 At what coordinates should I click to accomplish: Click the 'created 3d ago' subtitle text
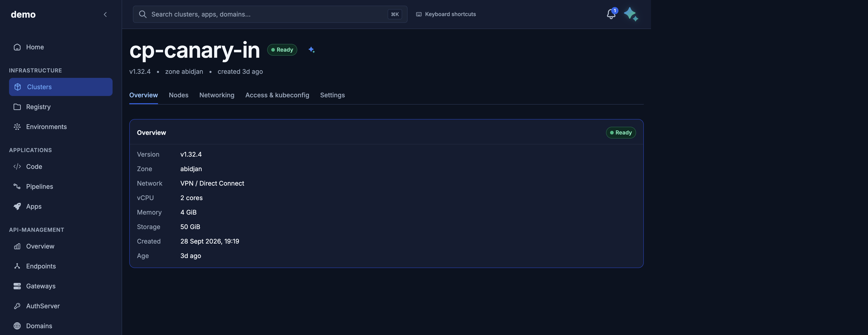(x=240, y=72)
